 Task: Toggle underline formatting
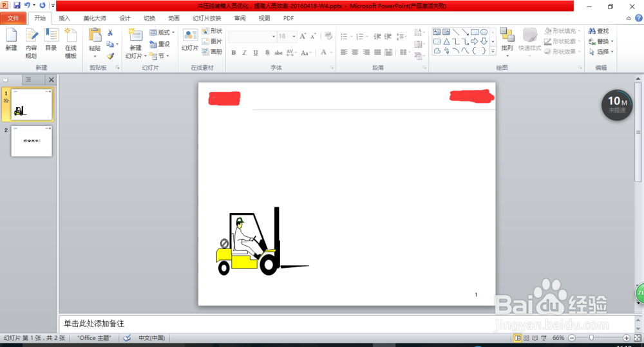[x=256, y=53]
